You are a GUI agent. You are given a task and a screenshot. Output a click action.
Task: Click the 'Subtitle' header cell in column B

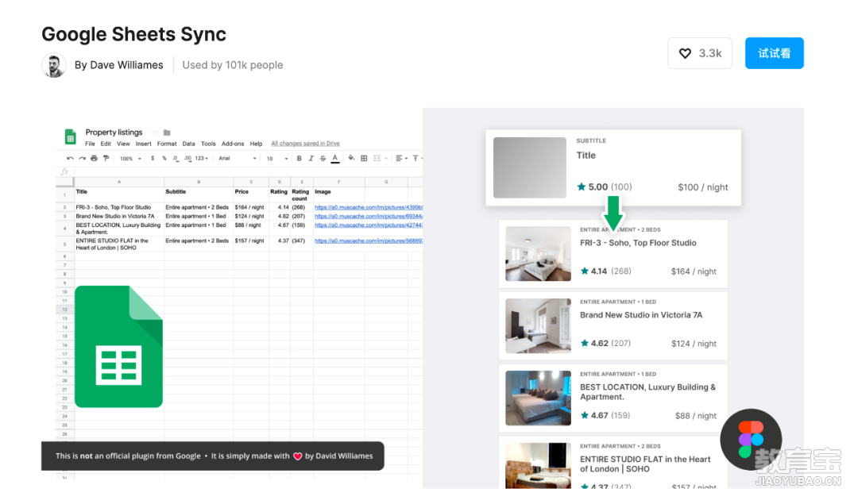point(199,195)
